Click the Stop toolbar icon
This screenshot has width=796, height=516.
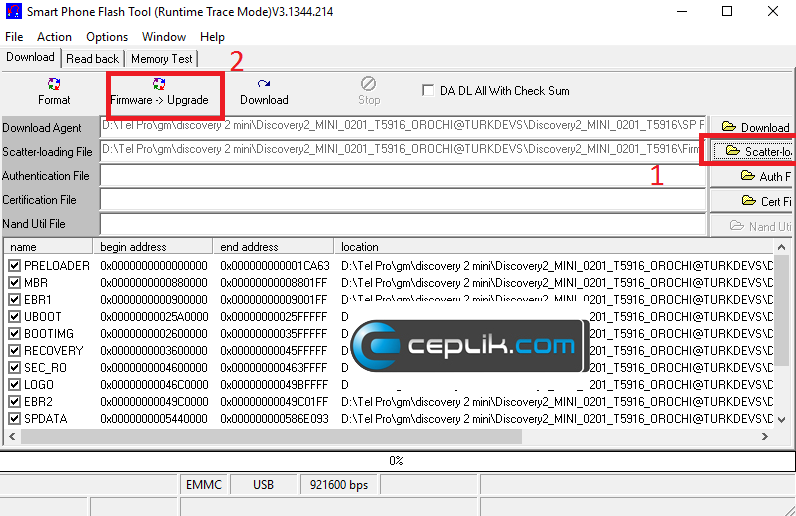coord(369,91)
